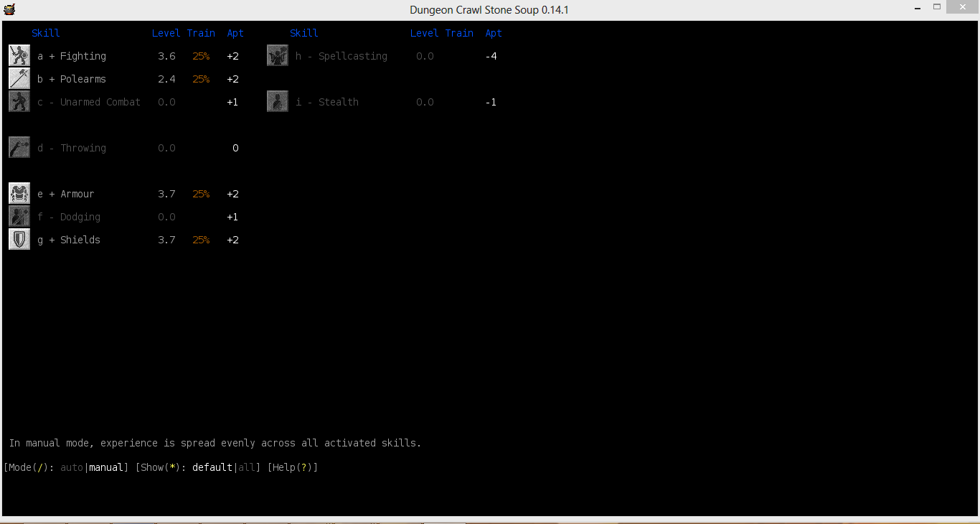Open the Help(?) option
Screen dimensions: 980x524
(293, 467)
